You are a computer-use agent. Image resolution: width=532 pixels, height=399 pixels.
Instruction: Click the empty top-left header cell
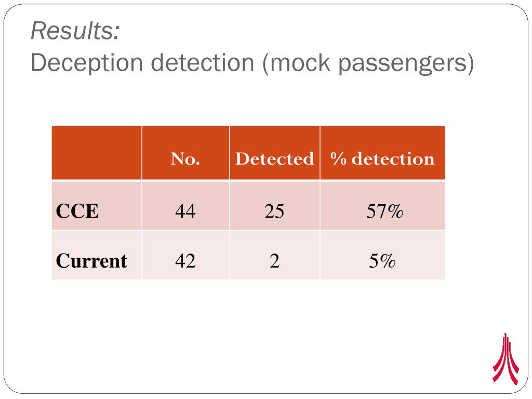pos(97,153)
